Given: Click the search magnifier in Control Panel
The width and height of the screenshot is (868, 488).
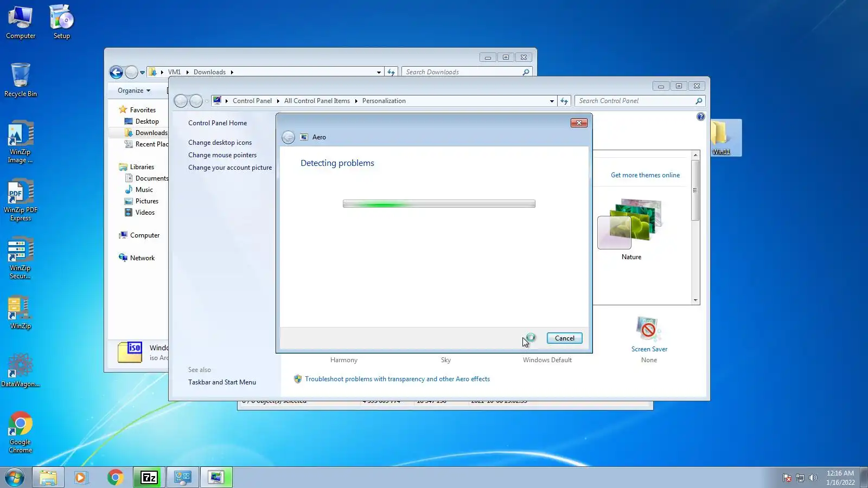Looking at the screenshot, I should (x=699, y=101).
